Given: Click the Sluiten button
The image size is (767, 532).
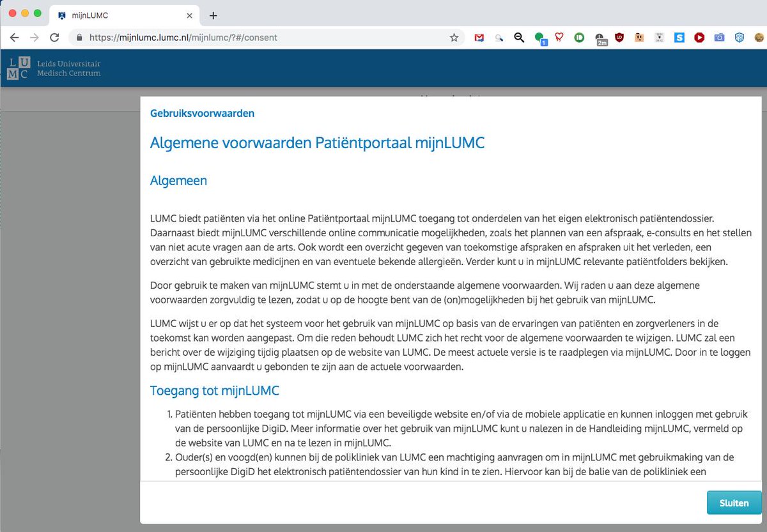Looking at the screenshot, I should coord(734,503).
